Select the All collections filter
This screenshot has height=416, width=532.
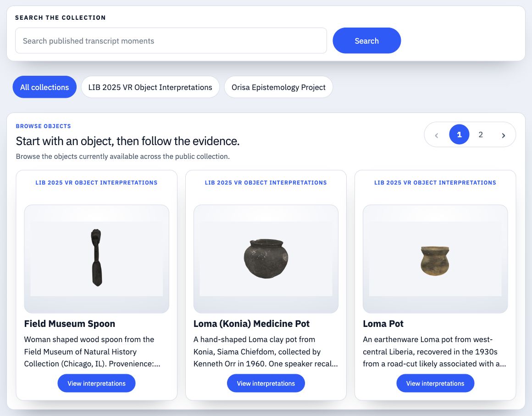pyautogui.click(x=44, y=87)
